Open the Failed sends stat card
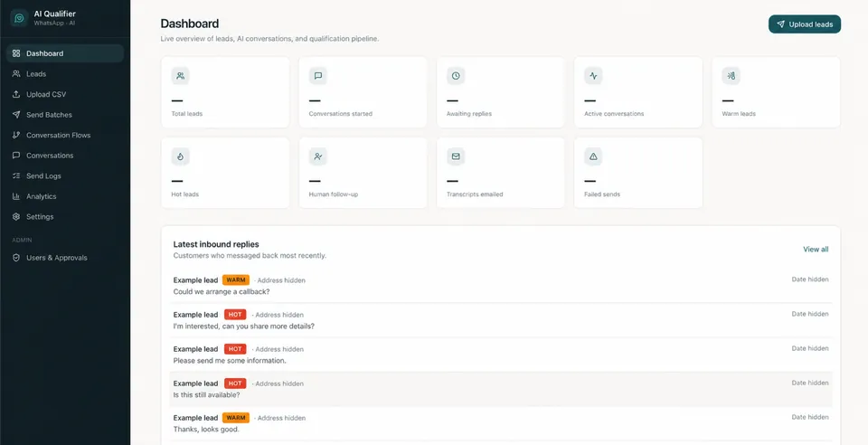Image resolution: width=868 pixels, height=445 pixels. pos(638,174)
